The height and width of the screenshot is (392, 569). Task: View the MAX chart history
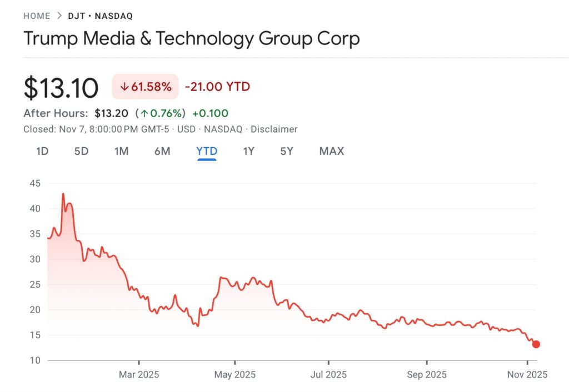(331, 151)
